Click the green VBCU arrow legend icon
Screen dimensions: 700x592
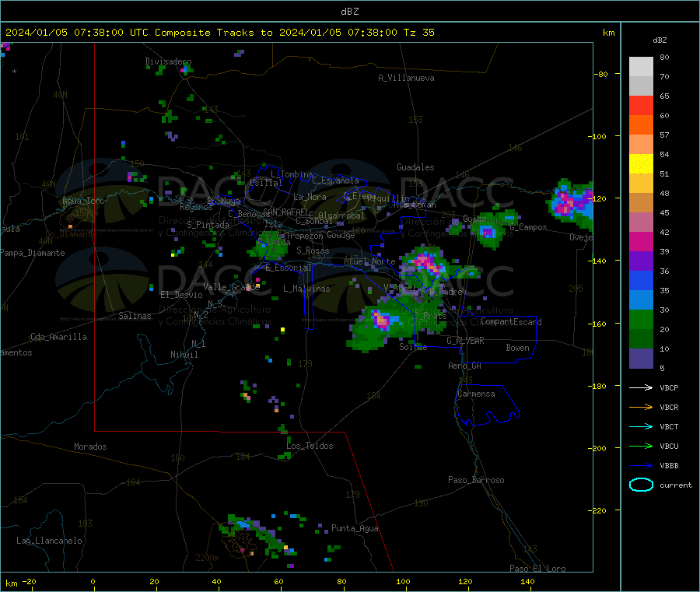pos(641,446)
